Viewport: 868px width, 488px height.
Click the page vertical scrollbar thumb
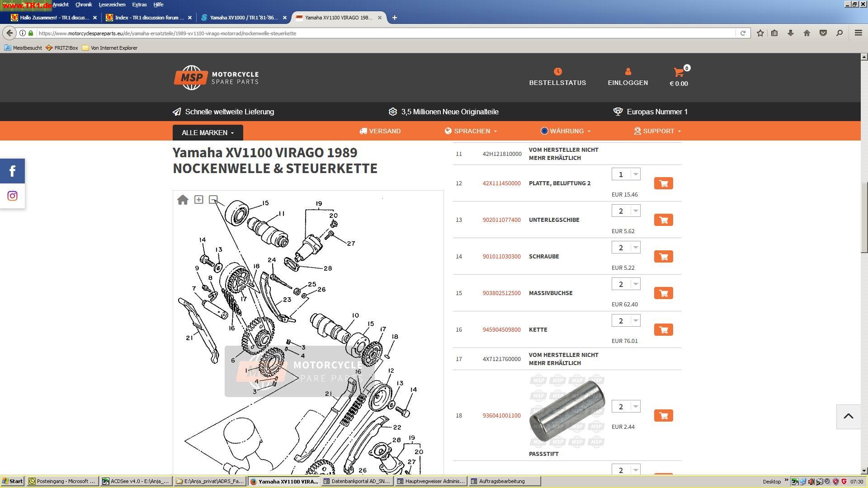(x=864, y=217)
